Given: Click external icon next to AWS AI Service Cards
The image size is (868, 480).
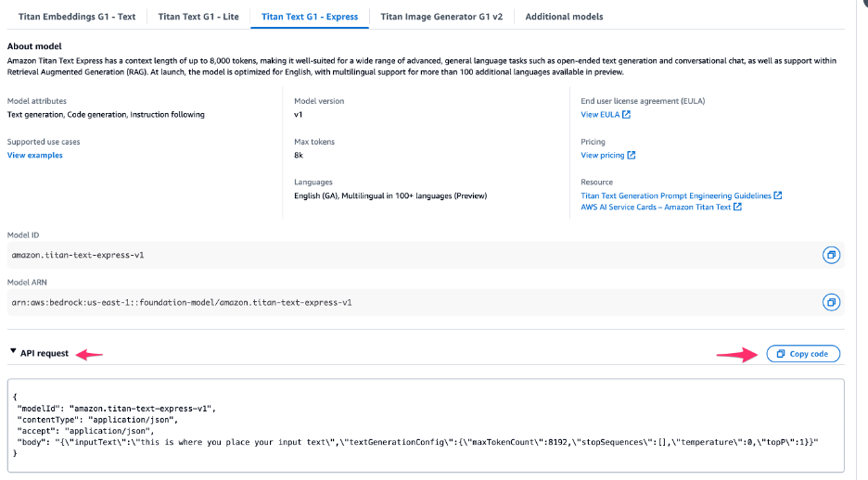Looking at the screenshot, I should click(x=738, y=208).
